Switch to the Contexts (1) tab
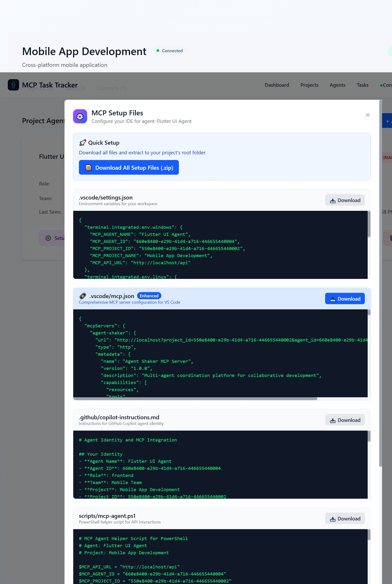Viewport: 392px width, 584px height. 112,88
